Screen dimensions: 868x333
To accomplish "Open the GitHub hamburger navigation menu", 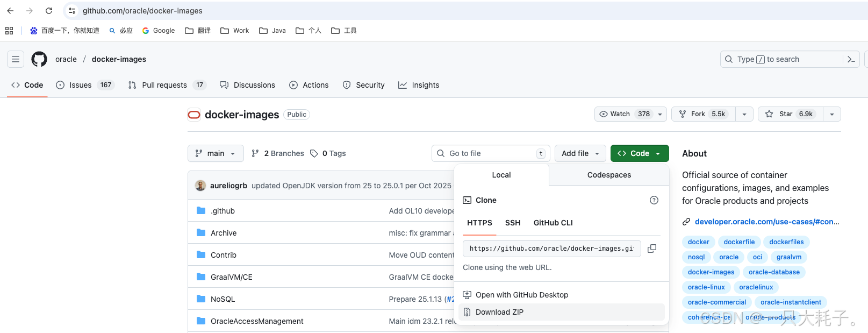I will click(x=16, y=59).
